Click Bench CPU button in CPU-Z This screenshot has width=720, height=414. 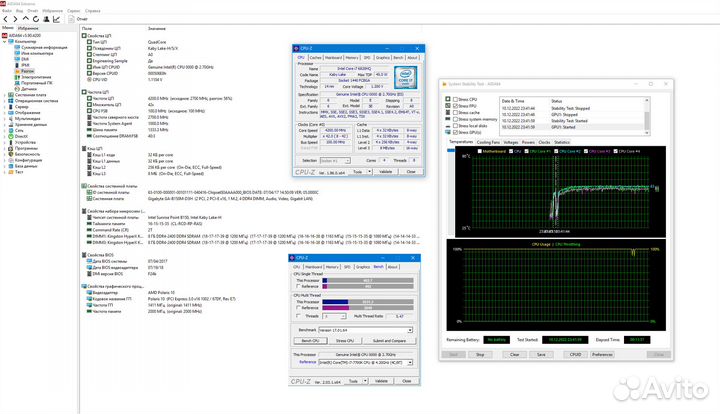click(x=310, y=341)
